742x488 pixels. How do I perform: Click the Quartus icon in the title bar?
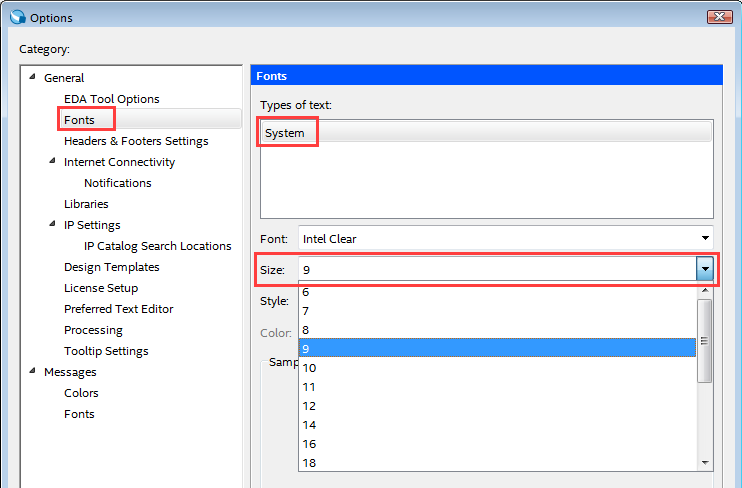[x=15, y=17]
